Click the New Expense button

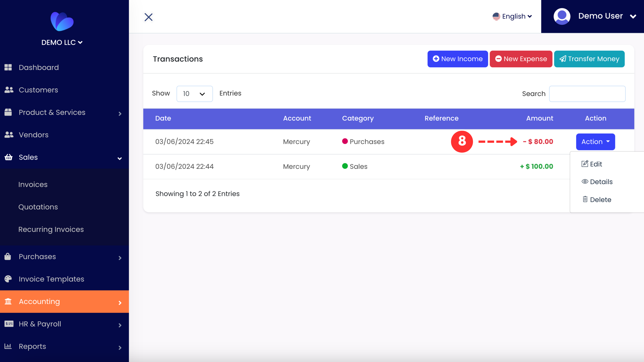point(521,59)
